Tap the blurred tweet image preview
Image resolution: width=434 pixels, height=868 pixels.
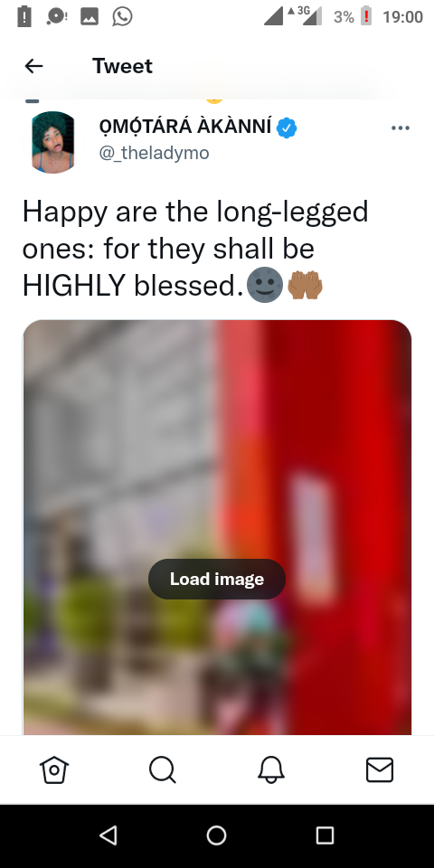tap(217, 527)
